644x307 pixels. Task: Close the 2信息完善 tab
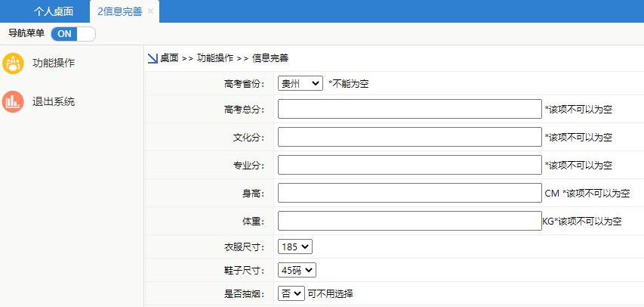click(151, 11)
